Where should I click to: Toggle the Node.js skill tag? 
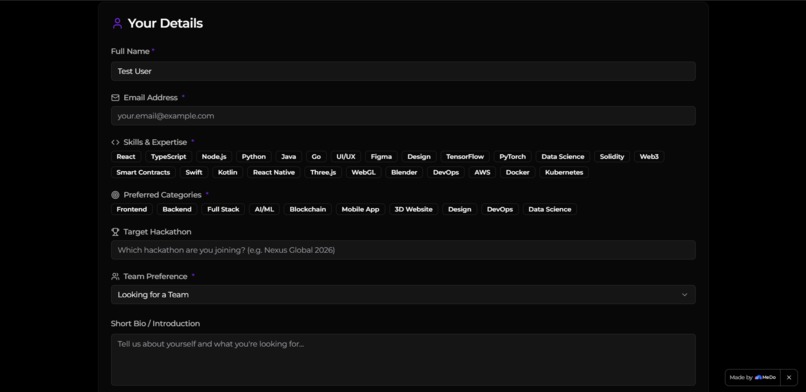point(214,157)
